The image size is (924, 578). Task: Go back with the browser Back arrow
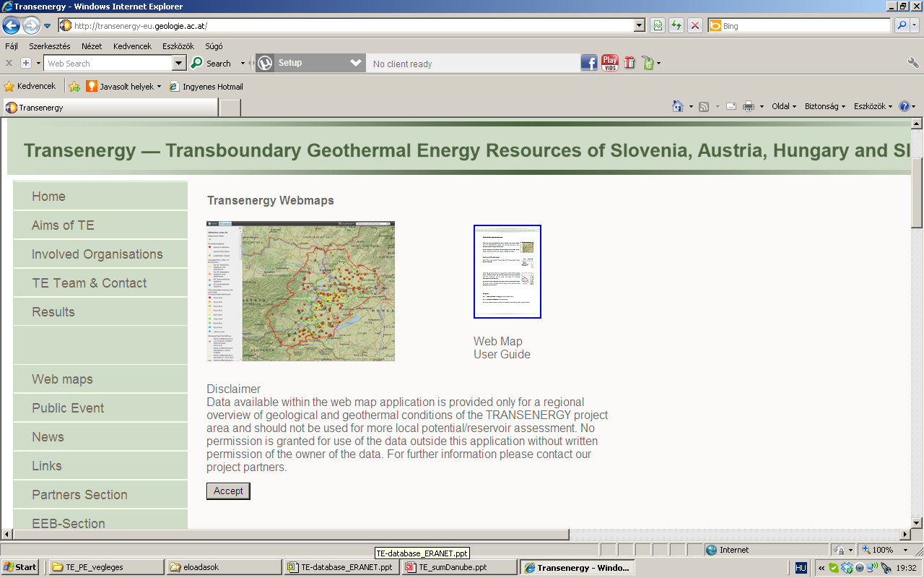11,25
